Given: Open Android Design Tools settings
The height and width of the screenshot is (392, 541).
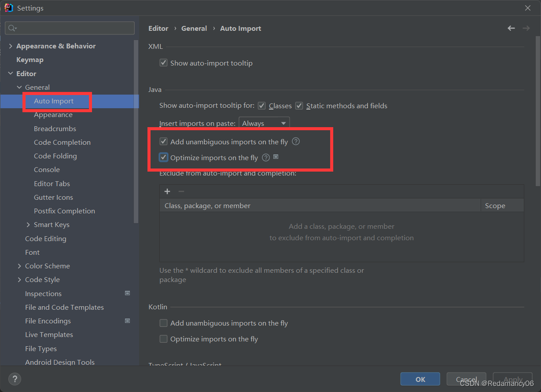Looking at the screenshot, I should click(x=60, y=362).
